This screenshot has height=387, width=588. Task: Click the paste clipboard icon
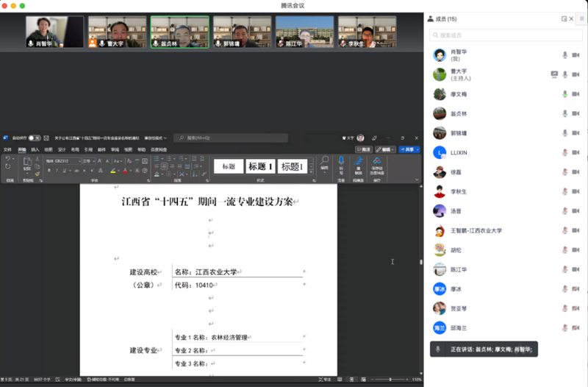(26, 163)
